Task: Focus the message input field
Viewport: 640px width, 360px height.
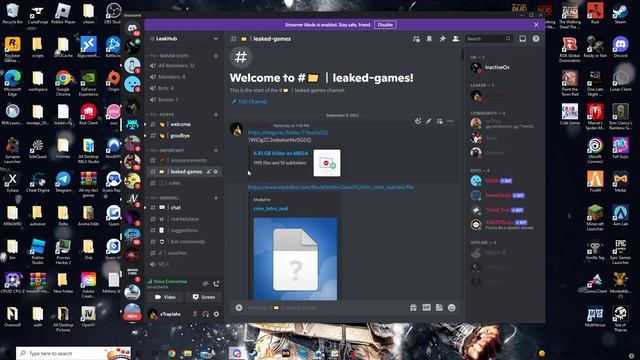Action: coord(327,308)
